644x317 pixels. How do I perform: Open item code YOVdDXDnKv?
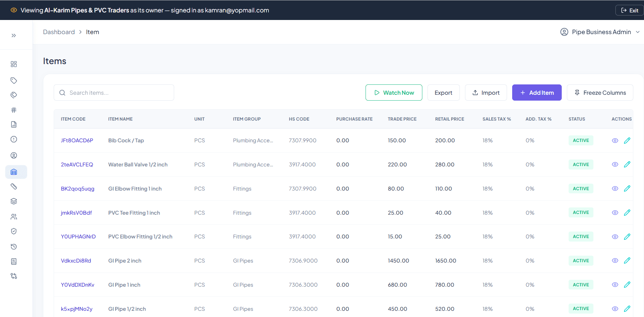(x=77, y=285)
